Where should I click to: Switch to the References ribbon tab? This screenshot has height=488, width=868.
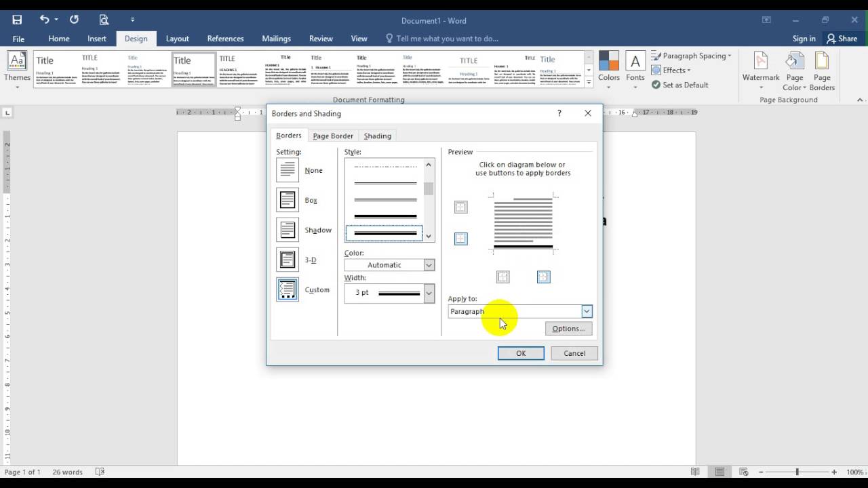tap(226, 39)
